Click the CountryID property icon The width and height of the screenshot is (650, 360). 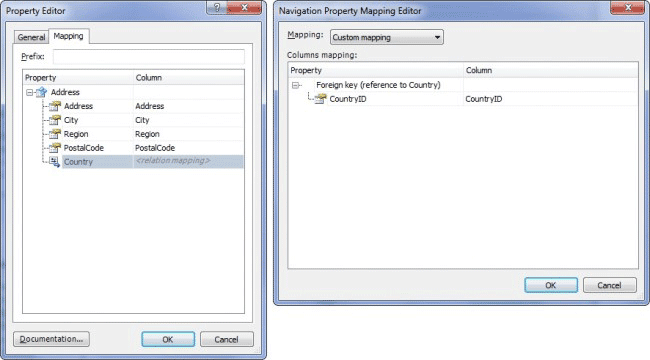pyautogui.click(x=320, y=99)
